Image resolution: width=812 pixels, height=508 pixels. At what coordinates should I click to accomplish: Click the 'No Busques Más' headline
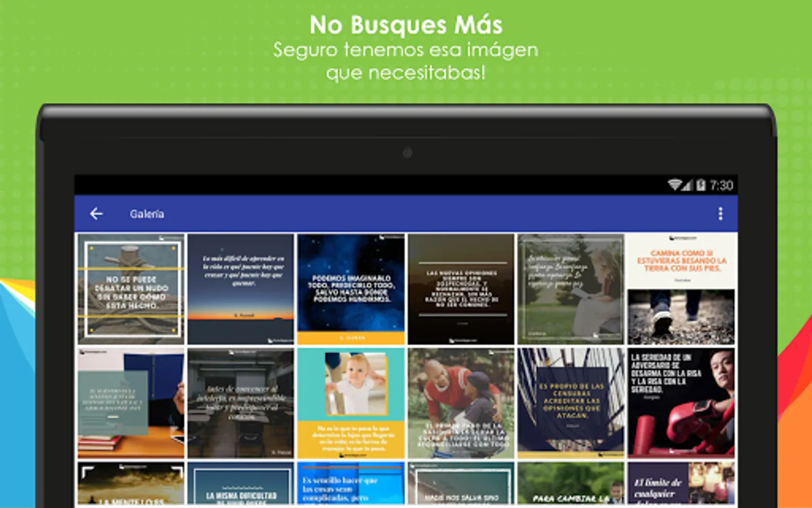406,25
